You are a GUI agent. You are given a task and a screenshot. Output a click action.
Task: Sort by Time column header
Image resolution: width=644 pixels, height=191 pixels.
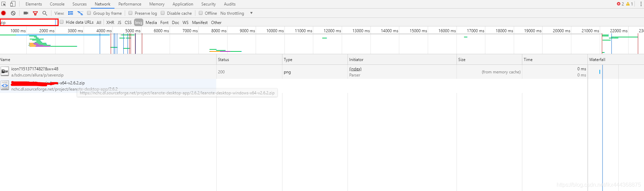coord(555,59)
